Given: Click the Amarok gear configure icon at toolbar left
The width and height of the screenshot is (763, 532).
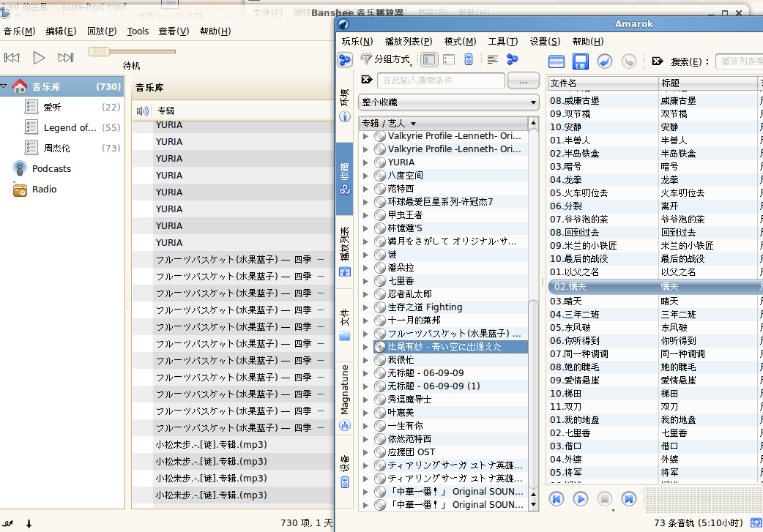Looking at the screenshot, I should pyautogui.click(x=345, y=60).
